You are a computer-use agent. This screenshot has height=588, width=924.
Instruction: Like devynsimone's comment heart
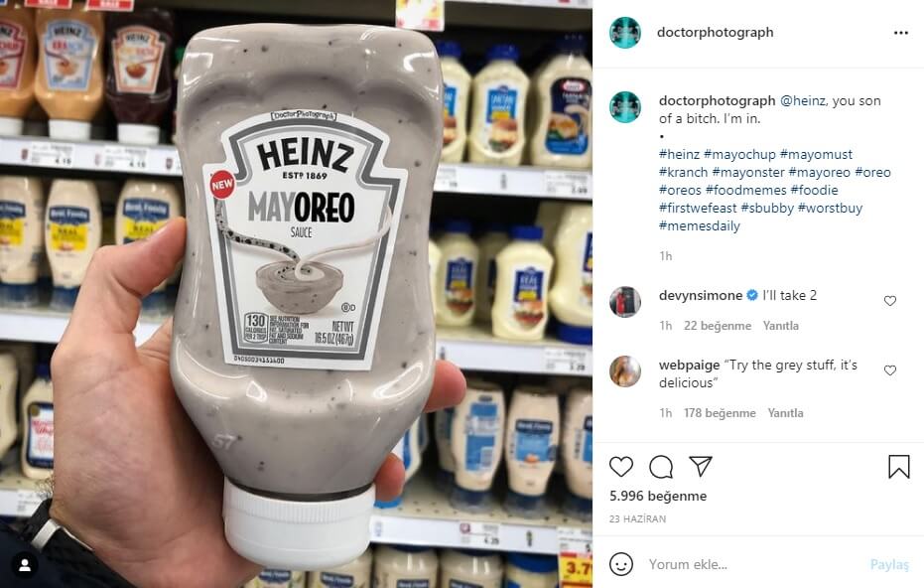(x=890, y=301)
